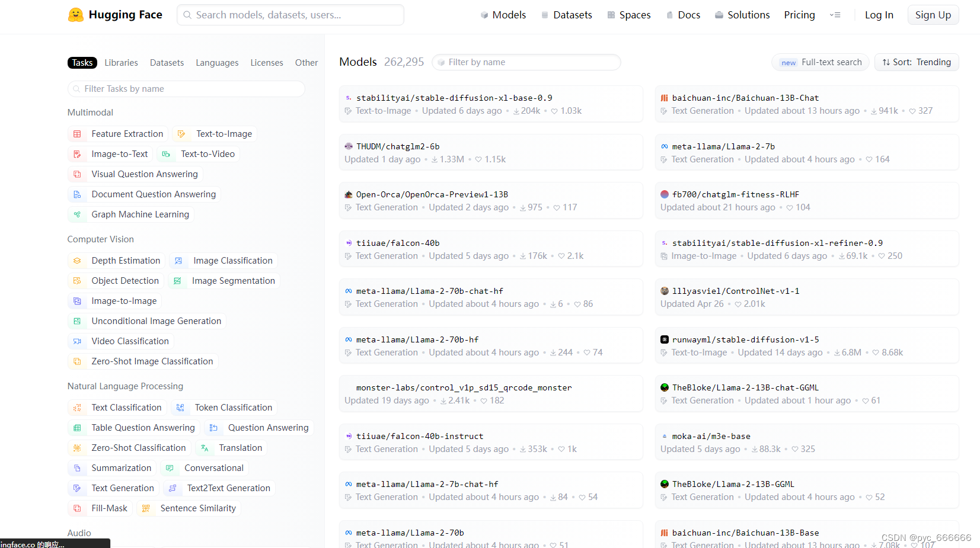Click the Unconditional Image Generation icon
This screenshot has height=548, width=980.
click(x=77, y=321)
